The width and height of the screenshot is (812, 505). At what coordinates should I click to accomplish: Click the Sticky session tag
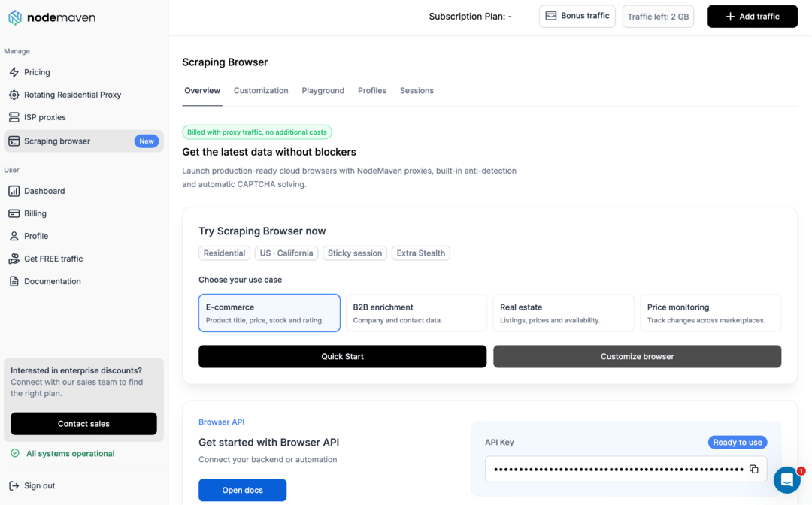(x=355, y=253)
